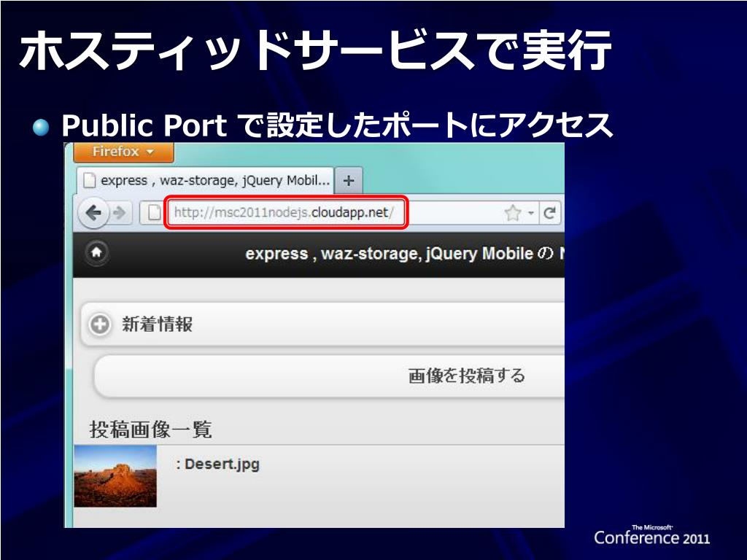Open the orange Firefox menu button
Image resolution: width=747 pixels, height=560 pixels.
point(123,152)
